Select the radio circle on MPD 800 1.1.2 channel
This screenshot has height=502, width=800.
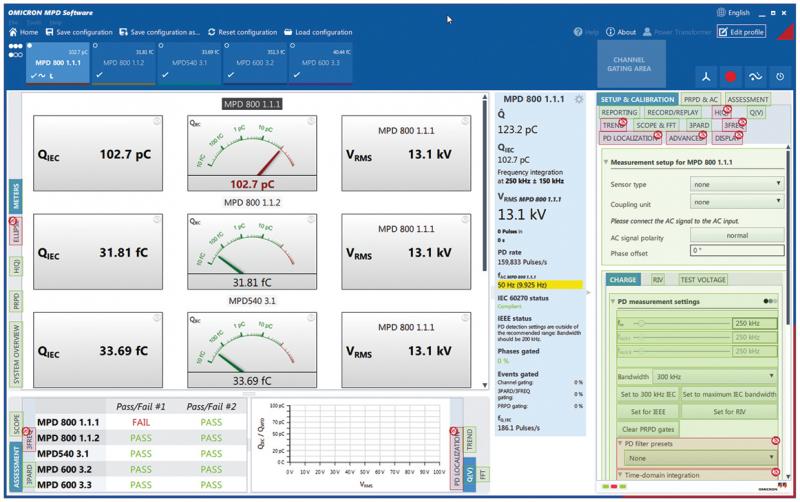95,45
